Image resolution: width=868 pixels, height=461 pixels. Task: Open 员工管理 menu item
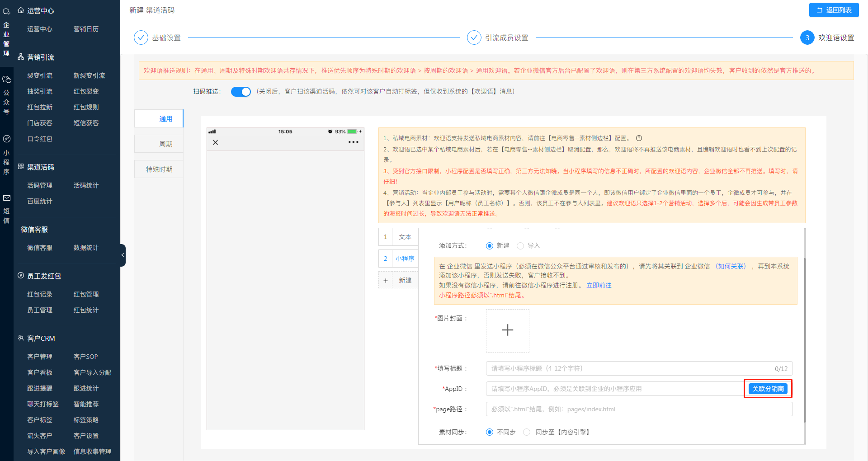(40, 310)
